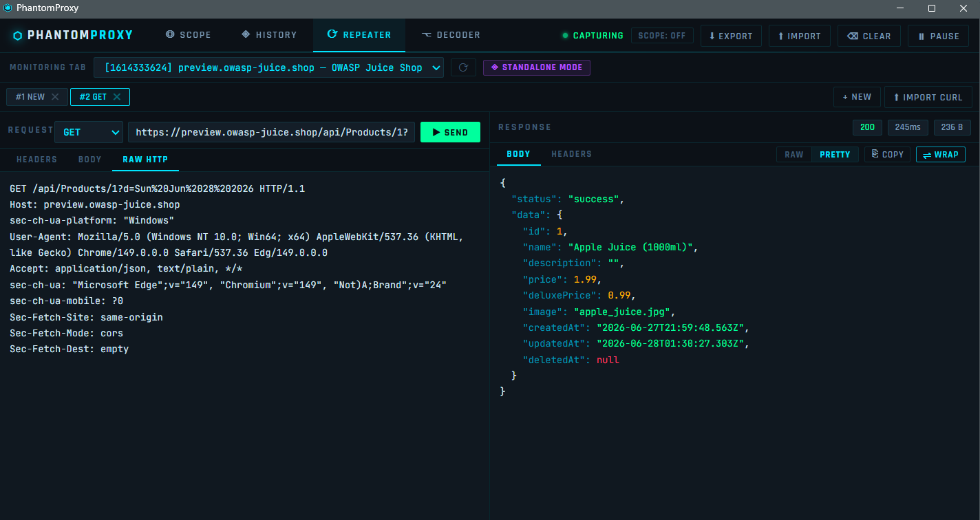The image size is (980, 520).
Task: Pause capturing with the Pause button
Action: point(938,36)
